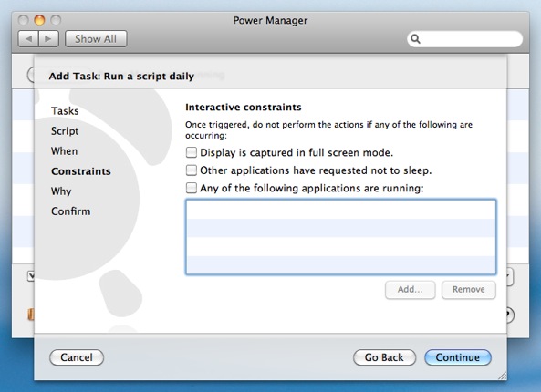Click the Interactive constraints heading
Viewport: 541px width, 392px height.
[x=244, y=108]
